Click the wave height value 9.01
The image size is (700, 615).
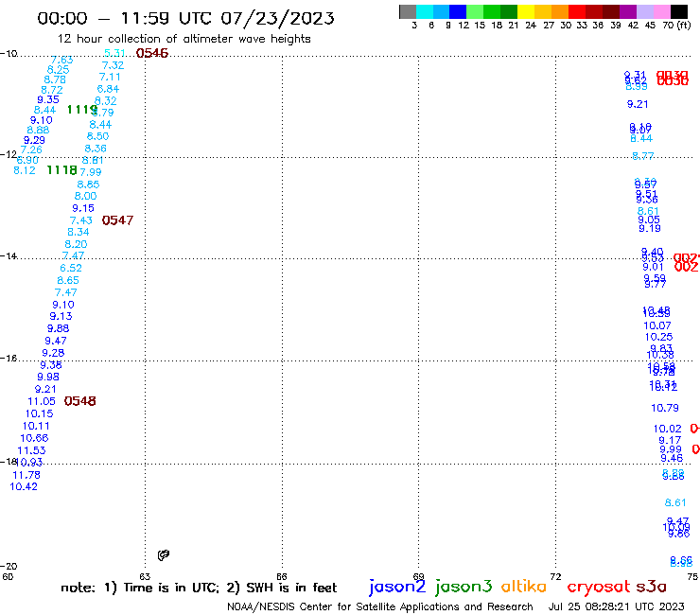[x=653, y=267]
